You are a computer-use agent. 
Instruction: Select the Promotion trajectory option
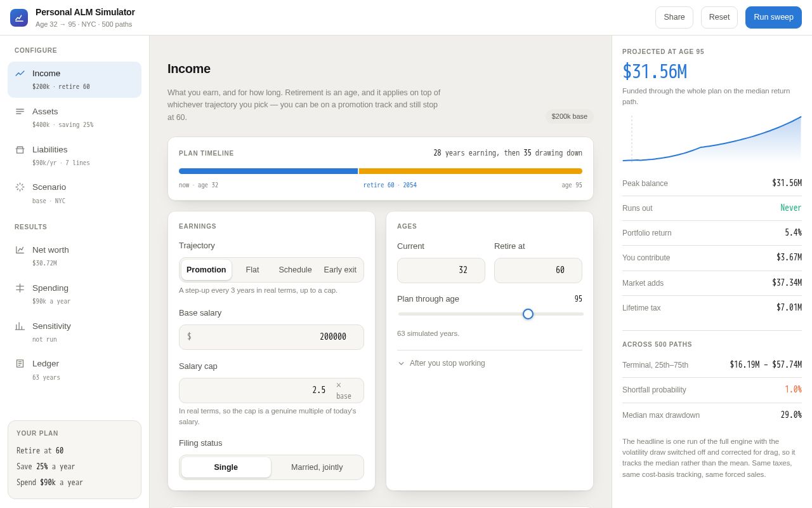coord(206,270)
